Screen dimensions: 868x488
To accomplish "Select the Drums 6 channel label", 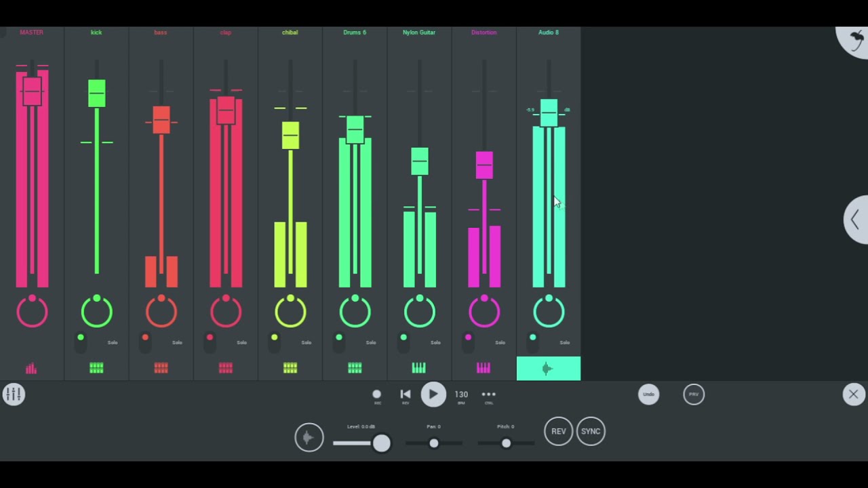I will [355, 32].
